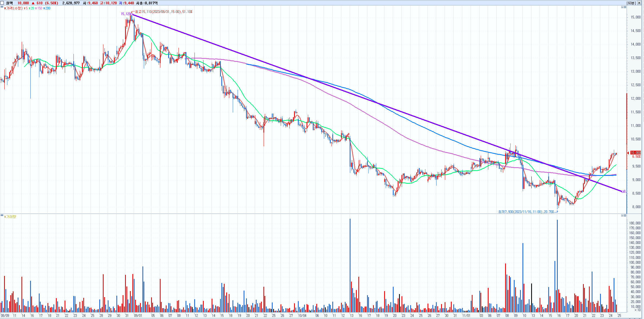Select the green 20 moving average legend

[x=32, y=8]
